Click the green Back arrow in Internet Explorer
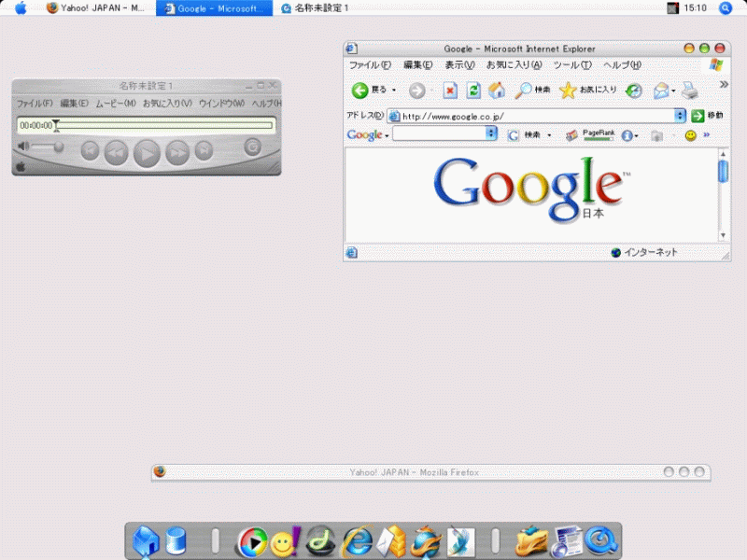Screen dimensions: 747x560 click(360, 90)
